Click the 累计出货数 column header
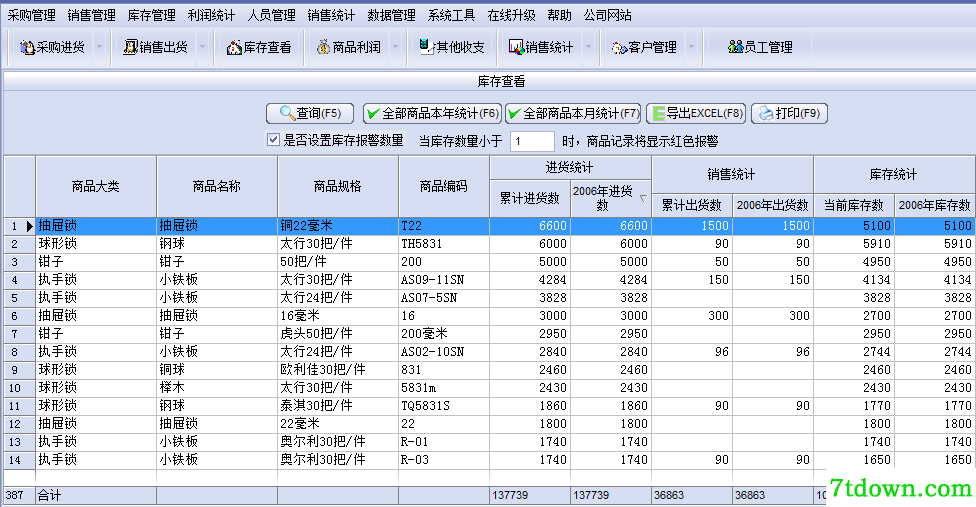Screen dimensions: 976x507 (692, 205)
